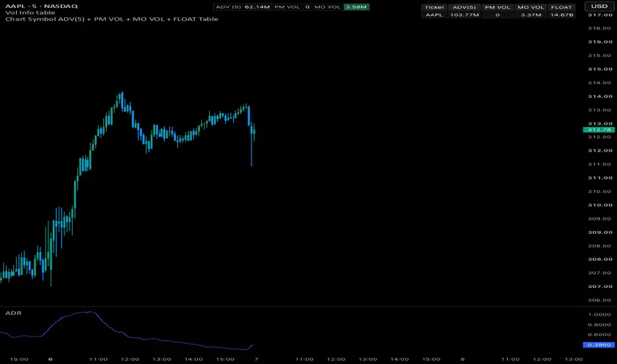Click the 306.50 price axis label
The height and width of the screenshot is (364, 617).
coord(600,300)
